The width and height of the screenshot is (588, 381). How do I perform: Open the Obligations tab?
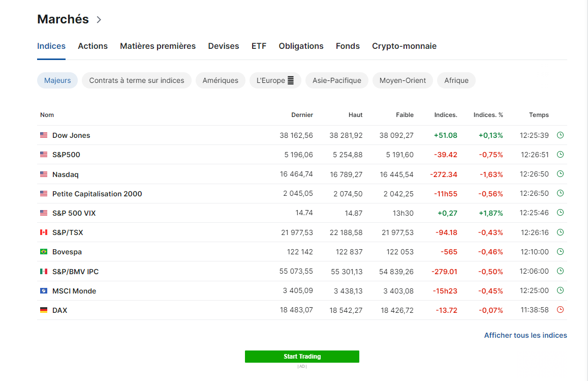click(301, 46)
